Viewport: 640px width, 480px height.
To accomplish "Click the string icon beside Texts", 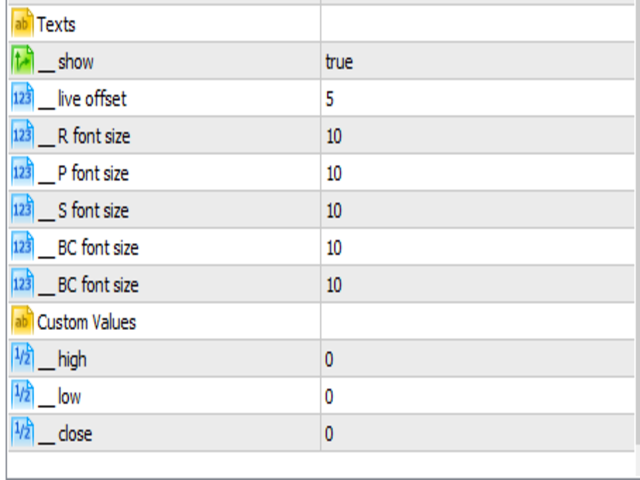I will [x=22, y=24].
